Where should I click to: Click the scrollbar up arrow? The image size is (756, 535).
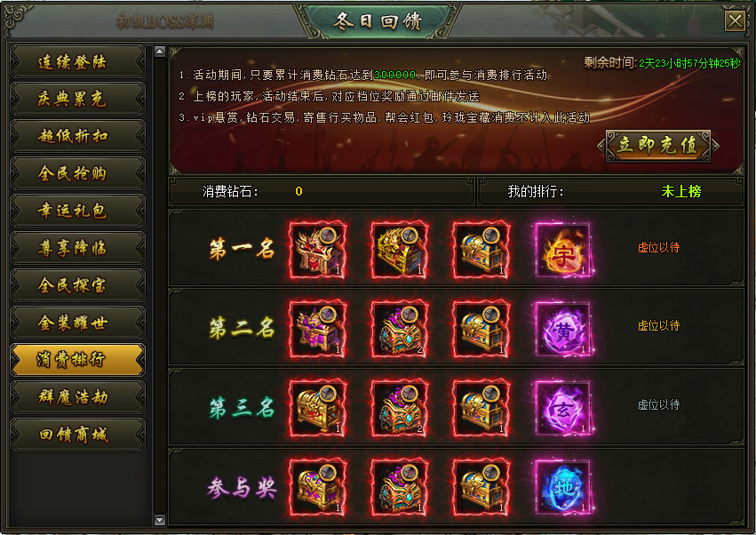coord(160,52)
